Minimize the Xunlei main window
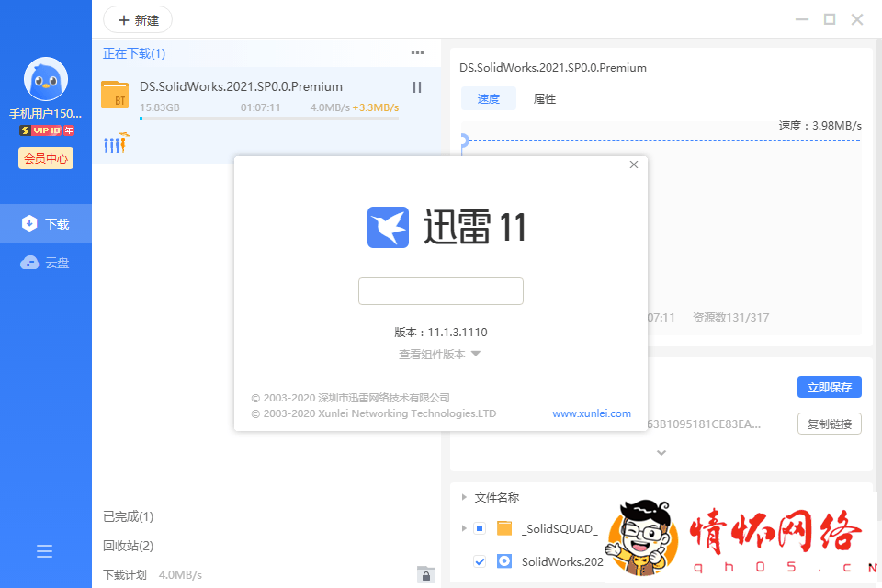Viewport: 882px width, 588px height. click(x=802, y=19)
